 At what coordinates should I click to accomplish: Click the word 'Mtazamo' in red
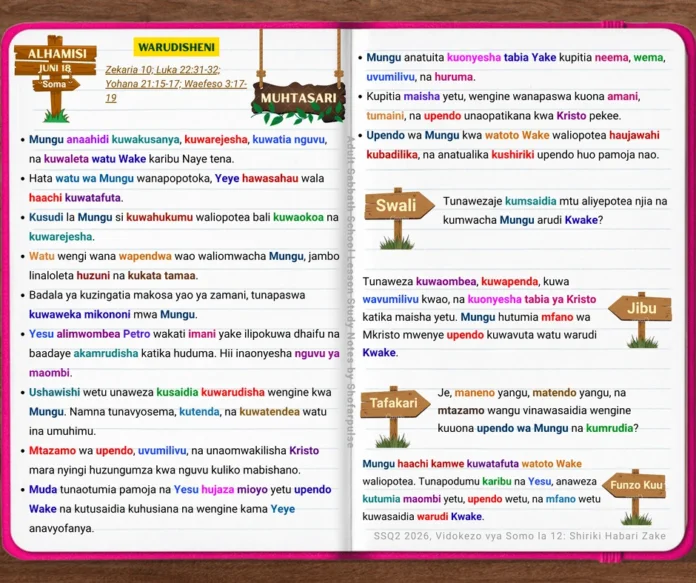pos(52,451)
